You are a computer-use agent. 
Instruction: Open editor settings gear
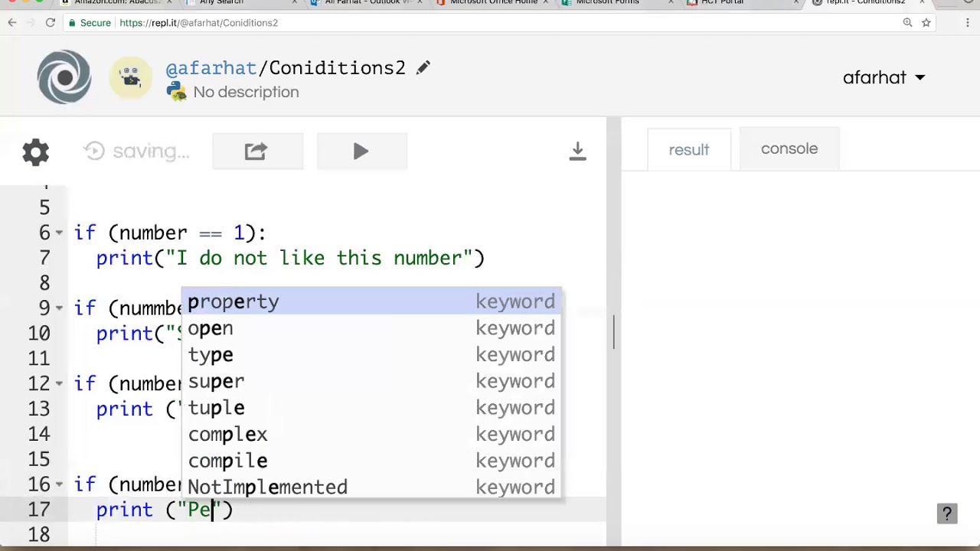click(35, 152)
